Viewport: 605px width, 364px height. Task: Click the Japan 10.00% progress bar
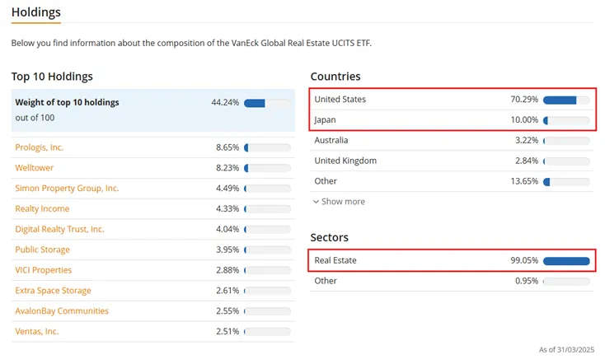(566, 121)
